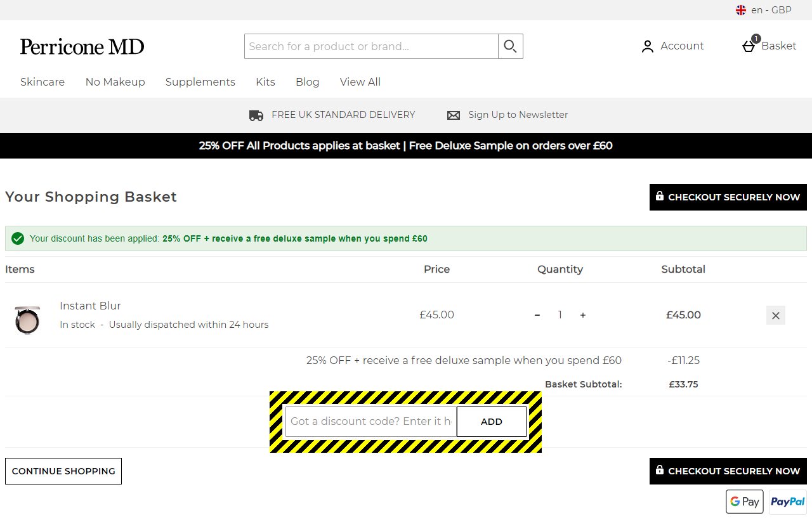This screenshot has width=812, height=520.
Task: Focus the product search field
Action: [371, 46]
